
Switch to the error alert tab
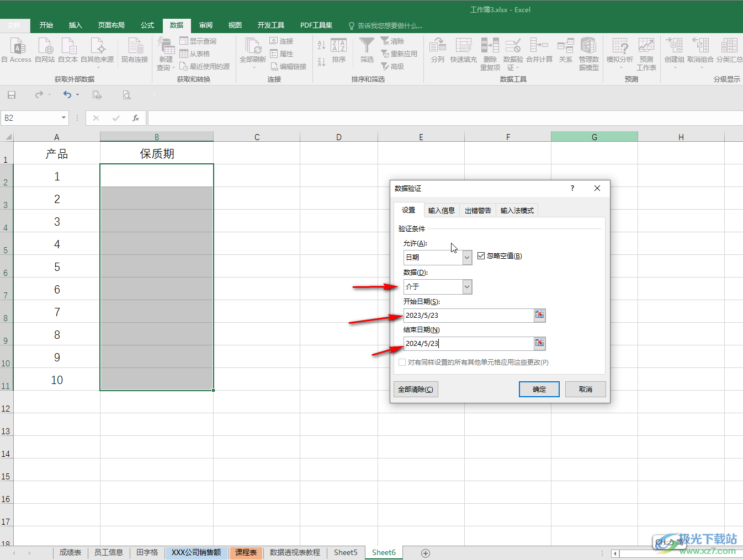click(478, 210)
